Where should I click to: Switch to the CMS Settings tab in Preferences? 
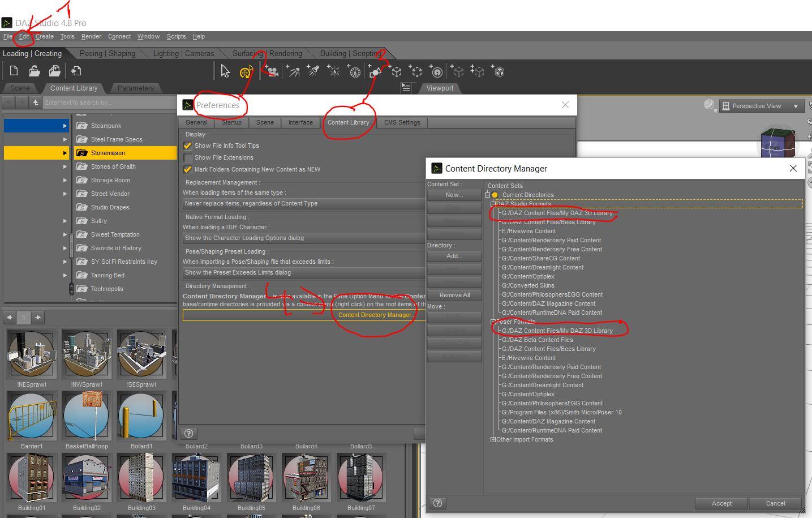tap(402, 122)
